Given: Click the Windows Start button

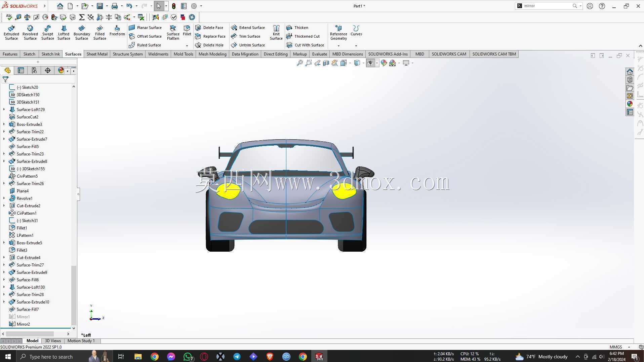Looking at the screenshot, I should click(8, 357).
